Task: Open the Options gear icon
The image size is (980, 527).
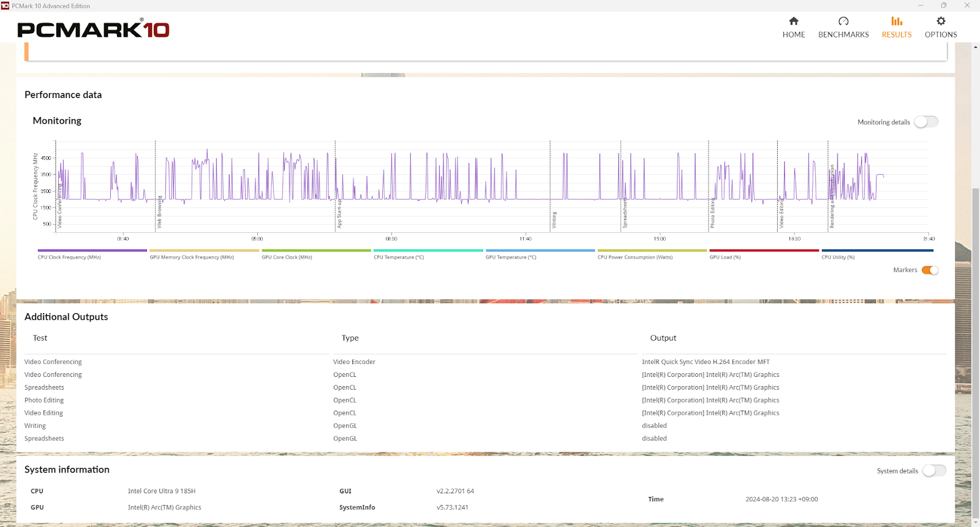Action: (x=941, y=21)
